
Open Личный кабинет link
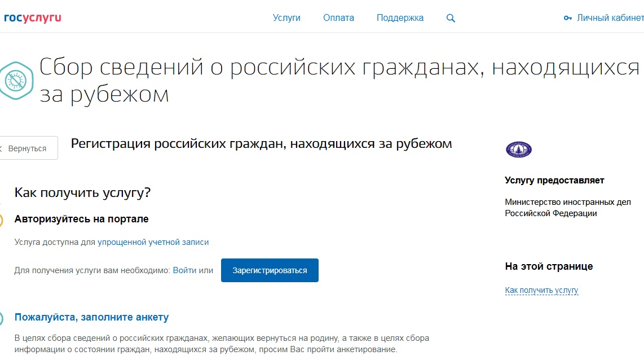610,18
